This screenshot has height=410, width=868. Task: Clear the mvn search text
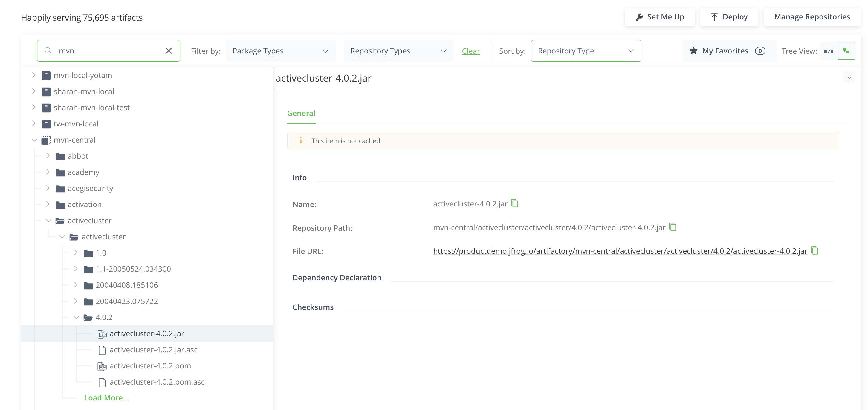(169, 51)
